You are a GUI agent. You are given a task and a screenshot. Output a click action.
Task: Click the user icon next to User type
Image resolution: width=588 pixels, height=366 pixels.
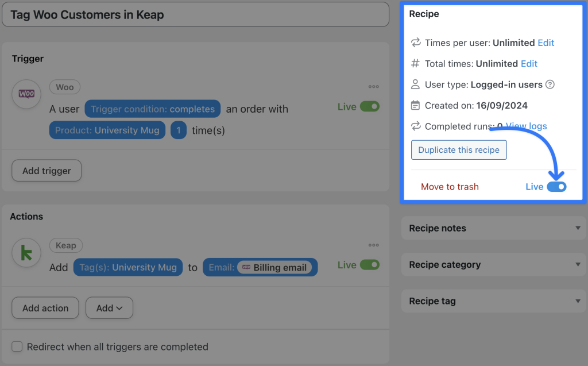point(415,84)
